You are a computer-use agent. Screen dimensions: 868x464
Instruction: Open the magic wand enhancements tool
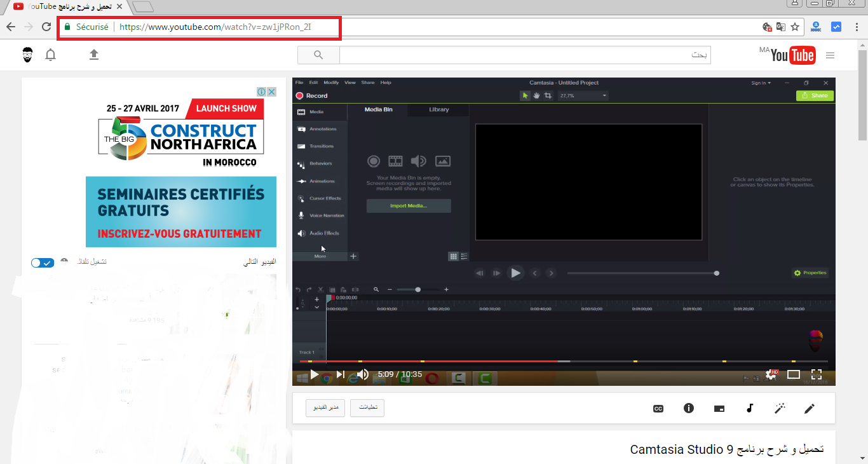[780, 408]
